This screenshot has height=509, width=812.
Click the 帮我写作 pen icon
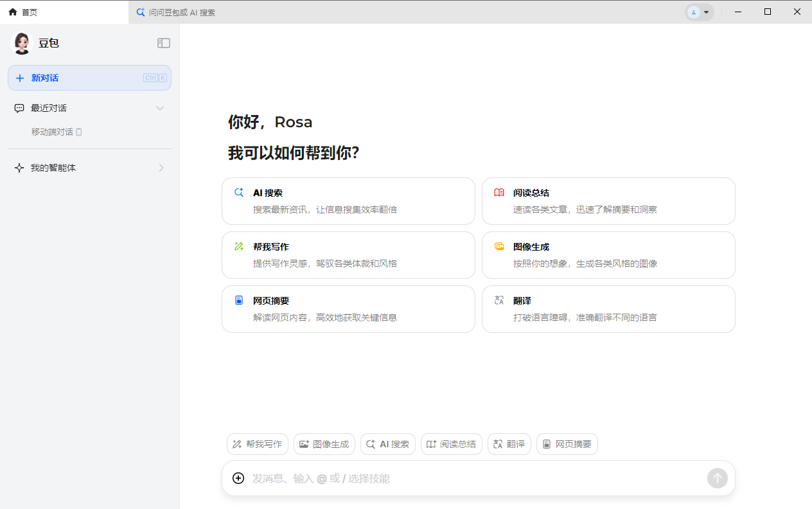tap(238, 246)
